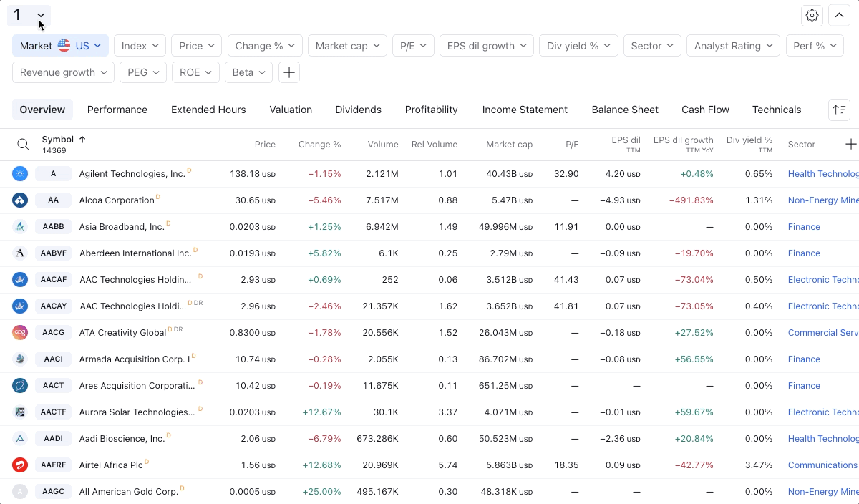Add a new filter with the plus button
This screenshot has height=504, width=859.
click(288, 72)
